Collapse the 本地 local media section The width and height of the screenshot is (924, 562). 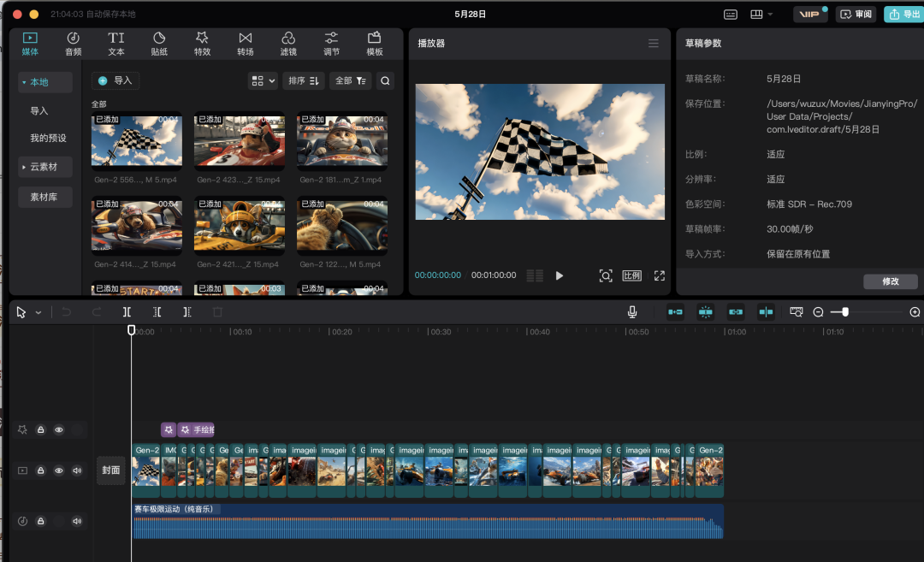[x=44, y=82]
